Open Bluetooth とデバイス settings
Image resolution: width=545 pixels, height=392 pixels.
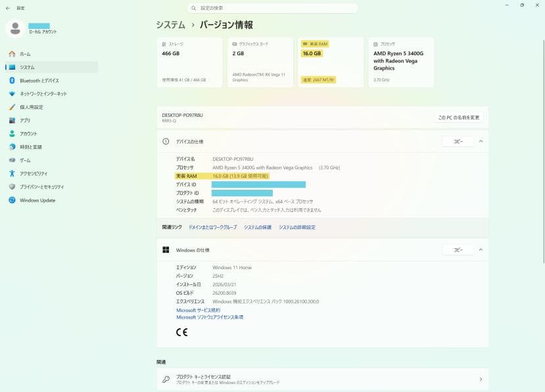click(52, 81)
